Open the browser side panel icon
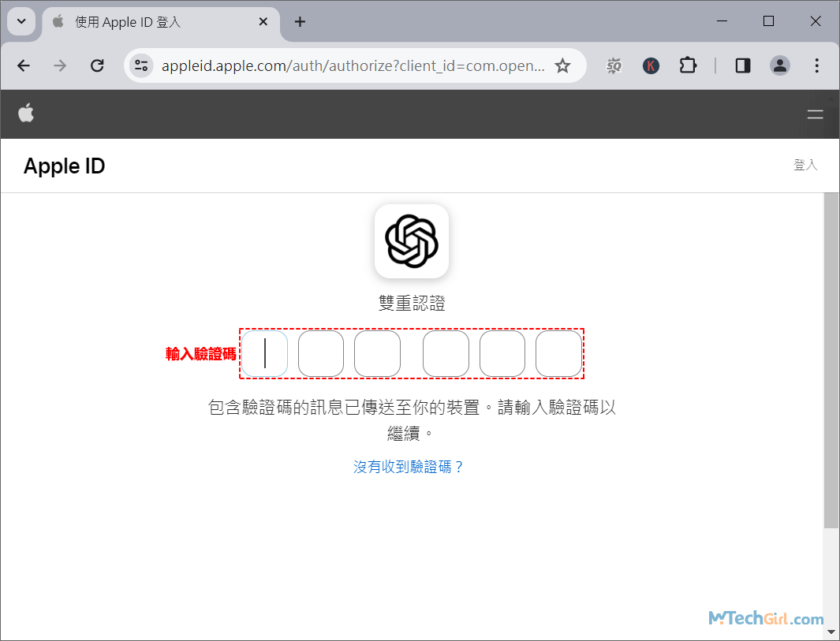840x641 pixels. tap(741, 65)
